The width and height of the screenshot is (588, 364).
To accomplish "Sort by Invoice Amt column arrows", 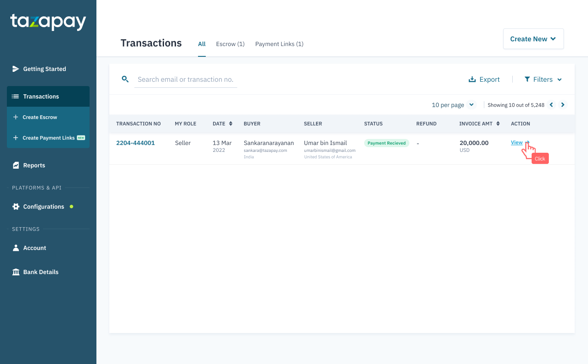I will [498, 123].
